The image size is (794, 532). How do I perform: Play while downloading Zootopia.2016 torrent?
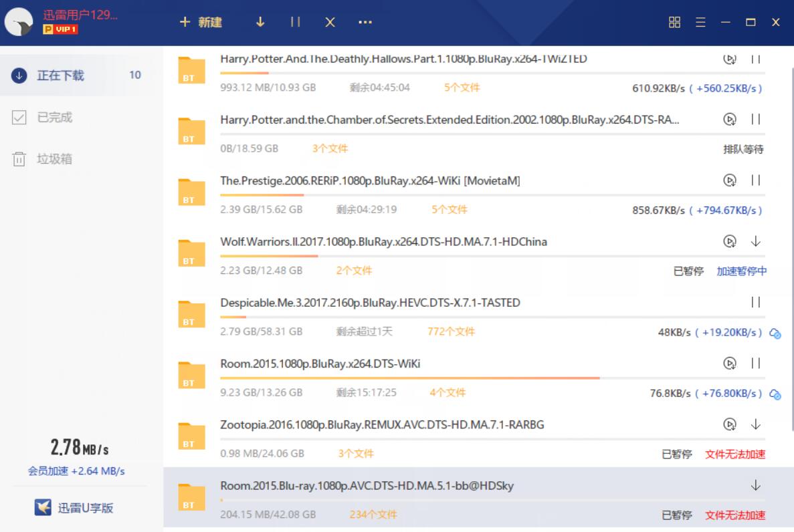730,424
